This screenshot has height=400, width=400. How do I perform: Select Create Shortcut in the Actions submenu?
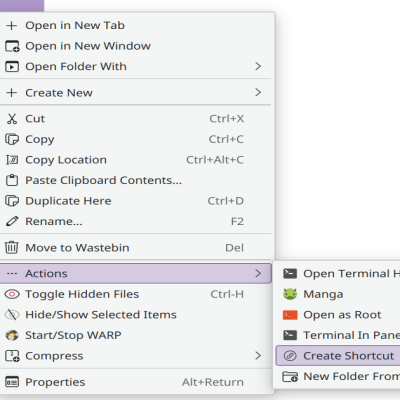(338, 356)
